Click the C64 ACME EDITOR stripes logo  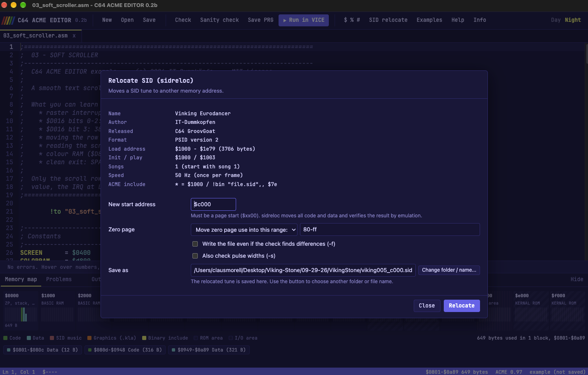[x=8, y=20]
